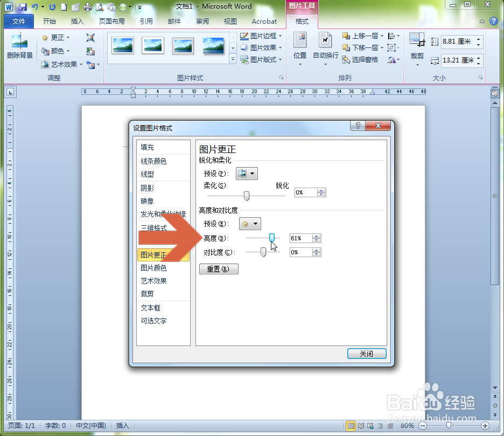Click the contrast (对比度) slider handle
This screenshot has height=436, width=504.
coord(263,252)
